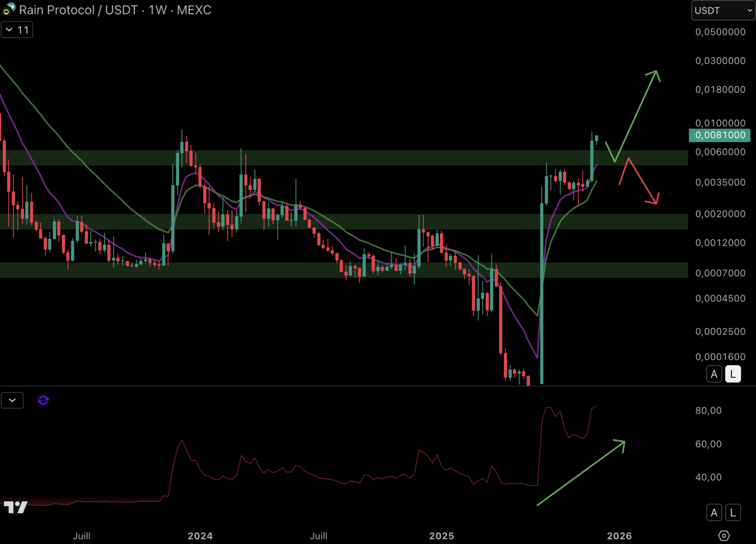Viewport: 756px width, 544px height.
Task: Expand the lower pane legend chevron
Action: coord(12,400)
